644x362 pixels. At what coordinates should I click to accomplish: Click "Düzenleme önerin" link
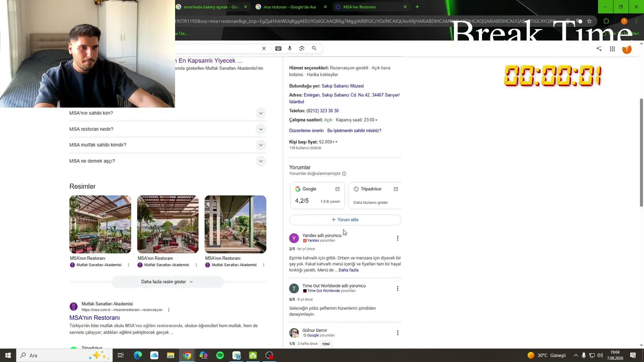pyautogui.click(x=306, y=131)
